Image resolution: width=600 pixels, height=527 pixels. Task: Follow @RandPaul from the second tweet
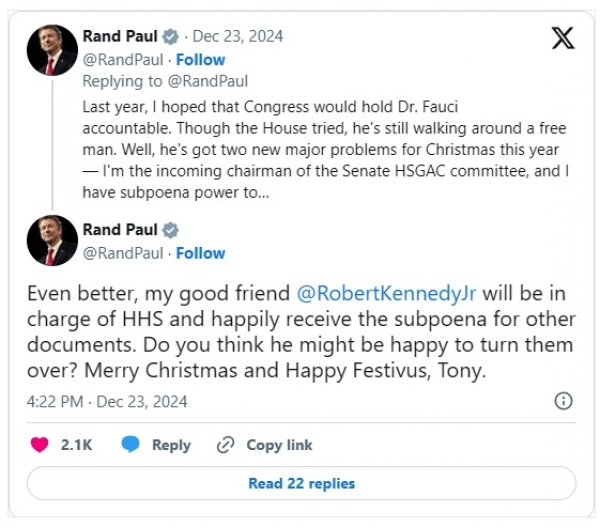click(x=200, y=253)
